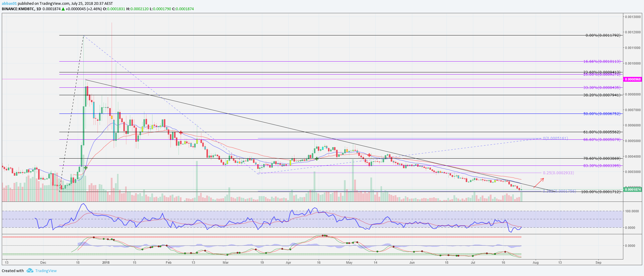Click the 0.0008000 price axis label
Image resolution: width=644 pixels, height=276 pixels.
633,94
